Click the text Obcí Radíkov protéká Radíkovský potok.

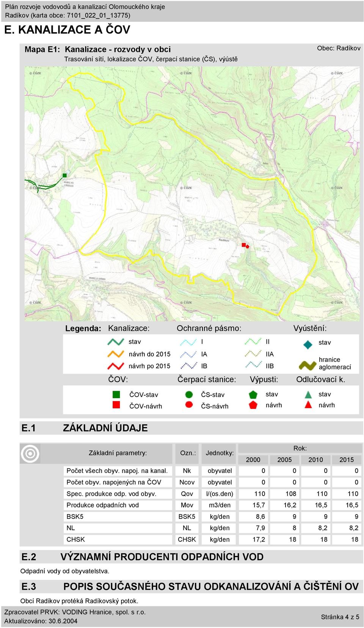[x=79, y=601]
